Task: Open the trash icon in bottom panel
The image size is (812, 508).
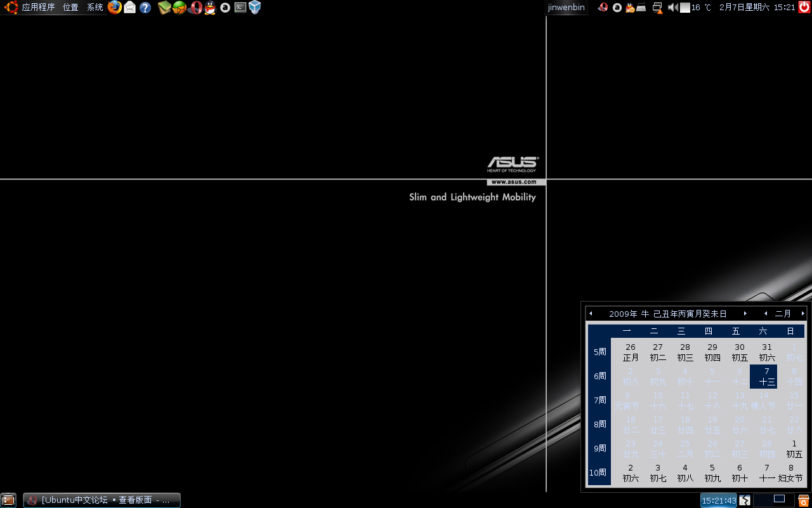Action: 804,500
